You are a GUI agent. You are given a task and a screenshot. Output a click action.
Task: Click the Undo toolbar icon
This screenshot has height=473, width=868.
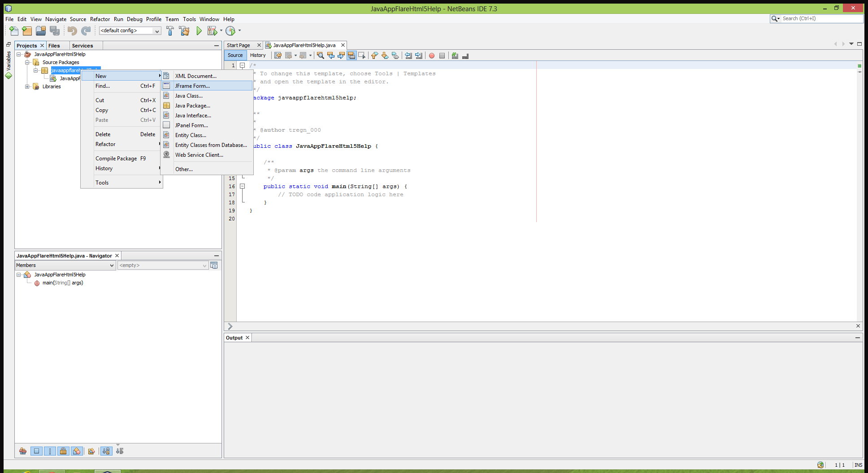(72, 31)
